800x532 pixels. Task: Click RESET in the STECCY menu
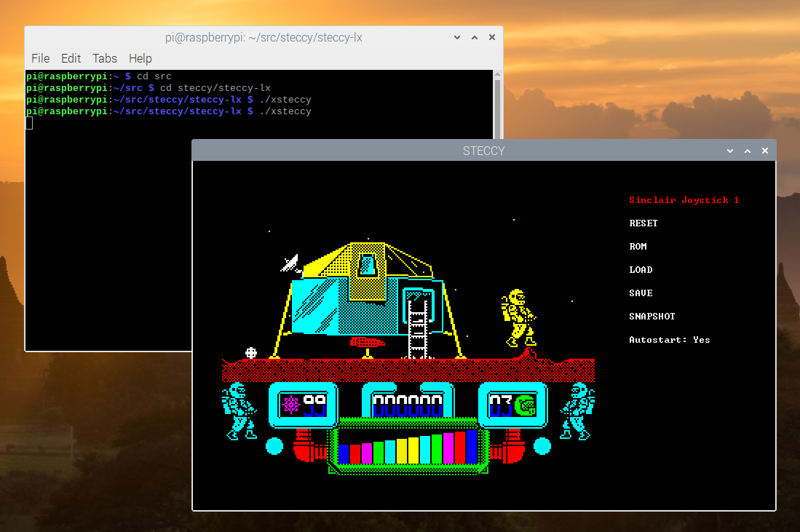click(x=643, y=223)
